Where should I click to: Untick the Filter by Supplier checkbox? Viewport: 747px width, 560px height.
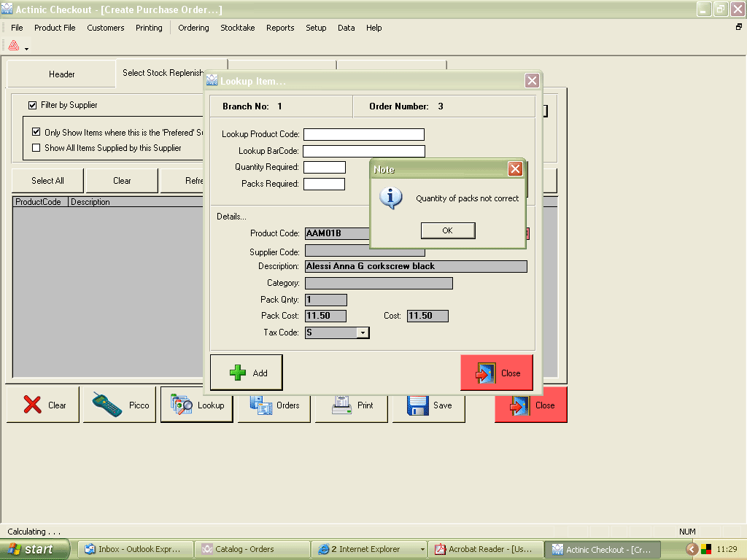tap(32, 105)
